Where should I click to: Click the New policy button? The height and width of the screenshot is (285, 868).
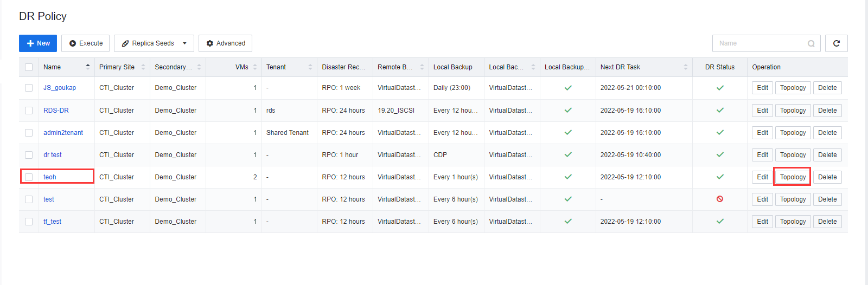pyautogui.click(x=38, y=43)
